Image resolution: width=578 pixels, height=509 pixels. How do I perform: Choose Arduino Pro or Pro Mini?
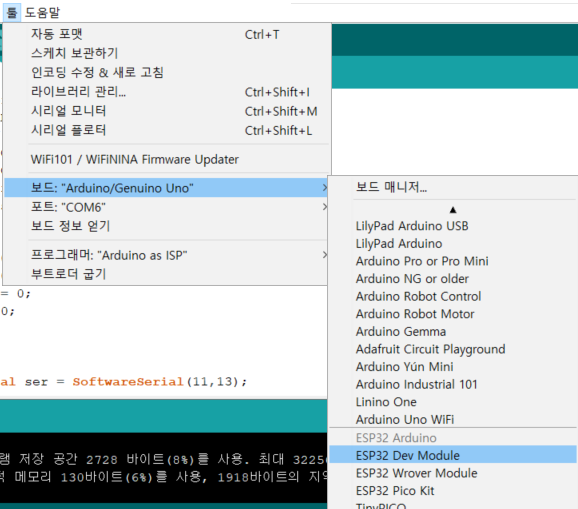[x=453, y=261]
